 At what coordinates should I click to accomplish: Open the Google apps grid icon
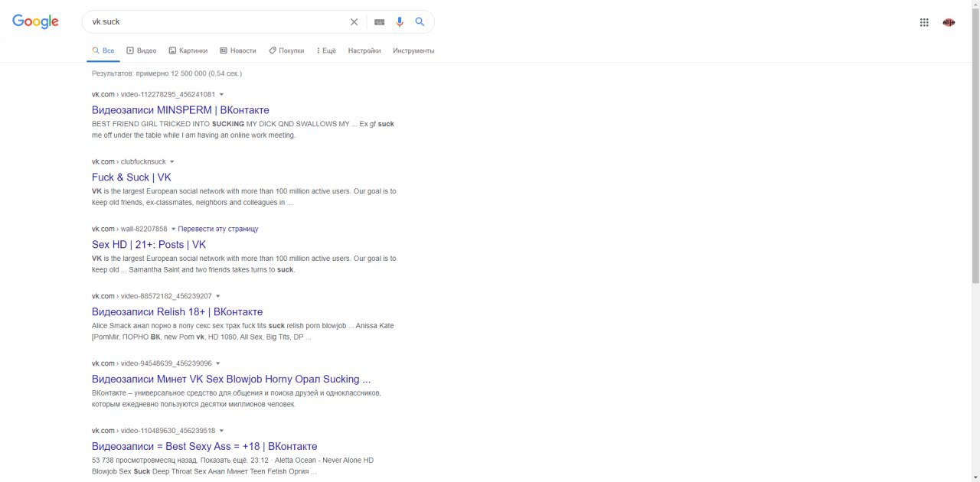click(924, 22)
